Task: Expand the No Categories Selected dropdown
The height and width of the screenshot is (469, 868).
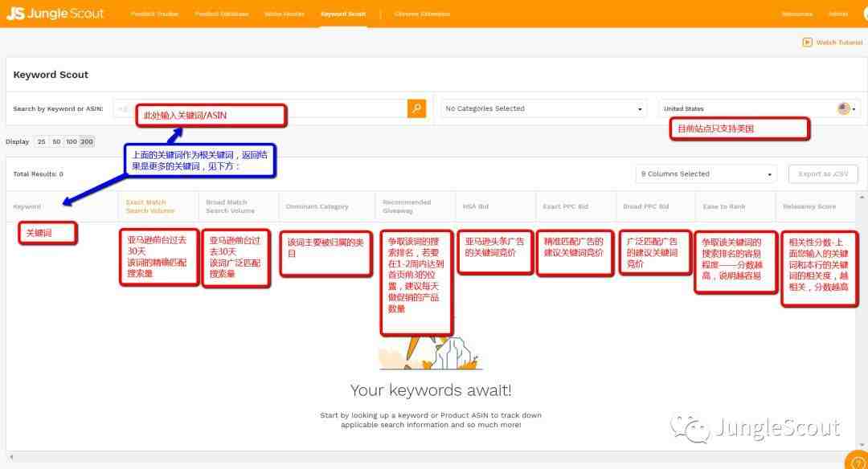Action: tap(543, 108)
